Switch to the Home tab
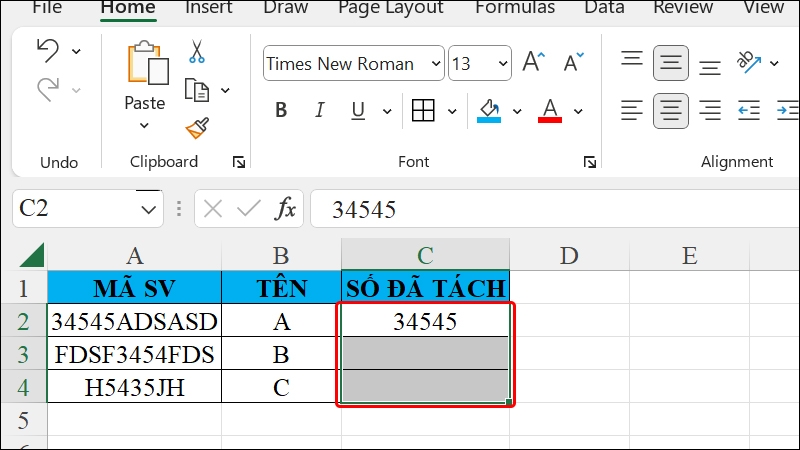Screen dimensions: 800x450 click(128, 8)
